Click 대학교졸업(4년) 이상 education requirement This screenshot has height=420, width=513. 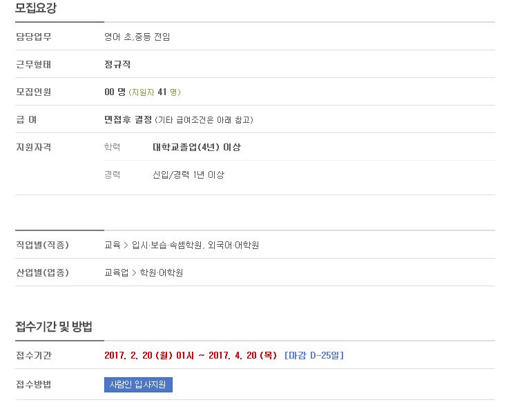[197, 147]
